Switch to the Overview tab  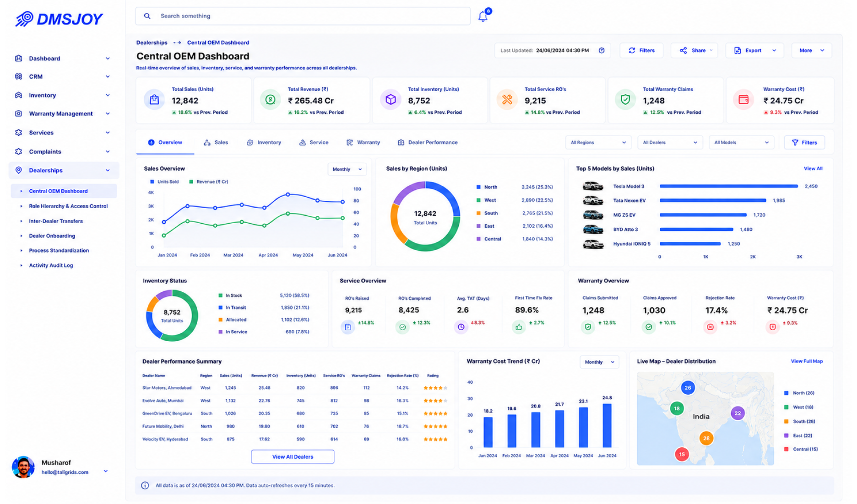click(165, 142)
